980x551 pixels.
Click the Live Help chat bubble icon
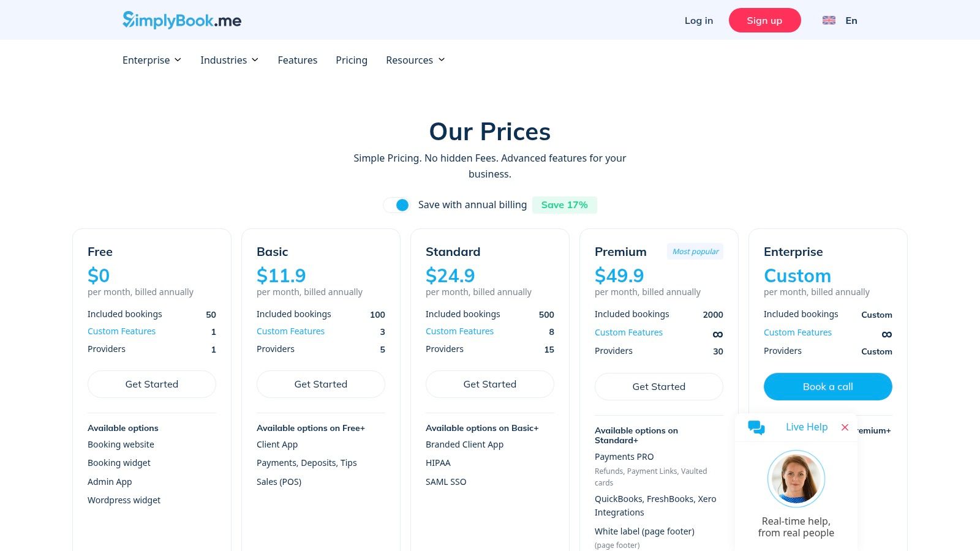756,427
